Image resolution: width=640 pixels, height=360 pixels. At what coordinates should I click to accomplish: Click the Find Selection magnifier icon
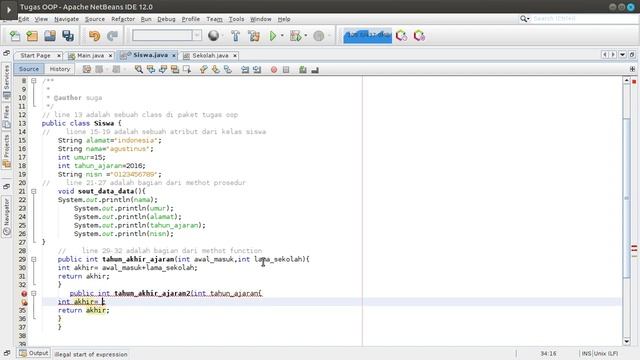(139, 69)
